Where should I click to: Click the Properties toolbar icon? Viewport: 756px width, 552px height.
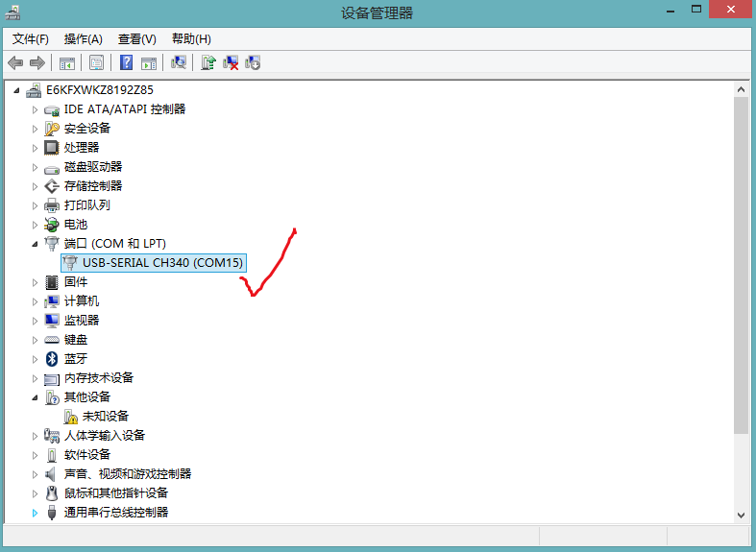(x=96, y=62)
